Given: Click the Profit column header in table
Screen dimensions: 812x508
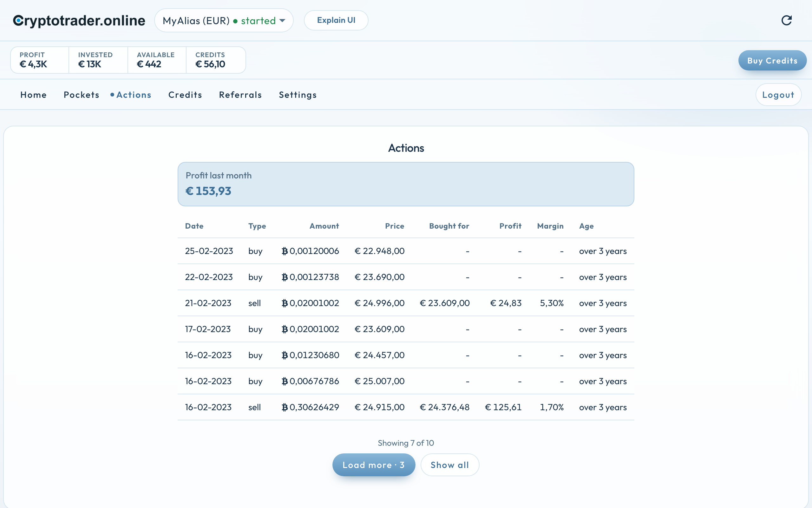Looking at the screenshot, I should (510, 226).
